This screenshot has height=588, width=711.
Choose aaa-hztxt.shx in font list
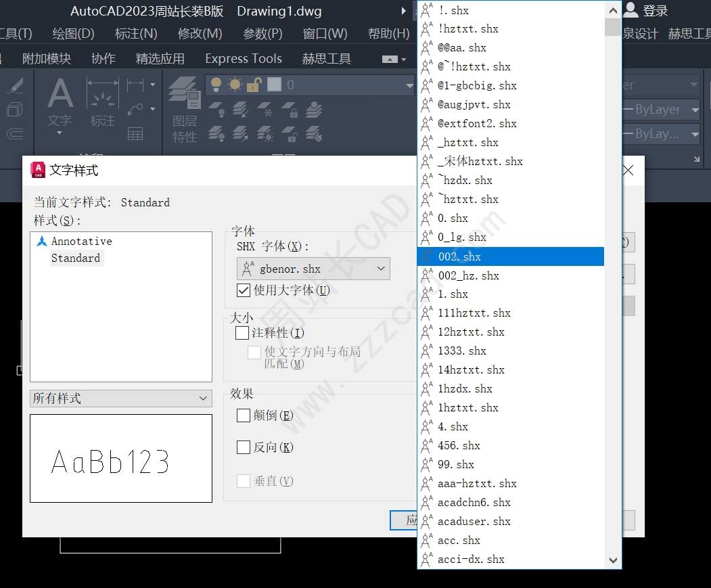511,483
